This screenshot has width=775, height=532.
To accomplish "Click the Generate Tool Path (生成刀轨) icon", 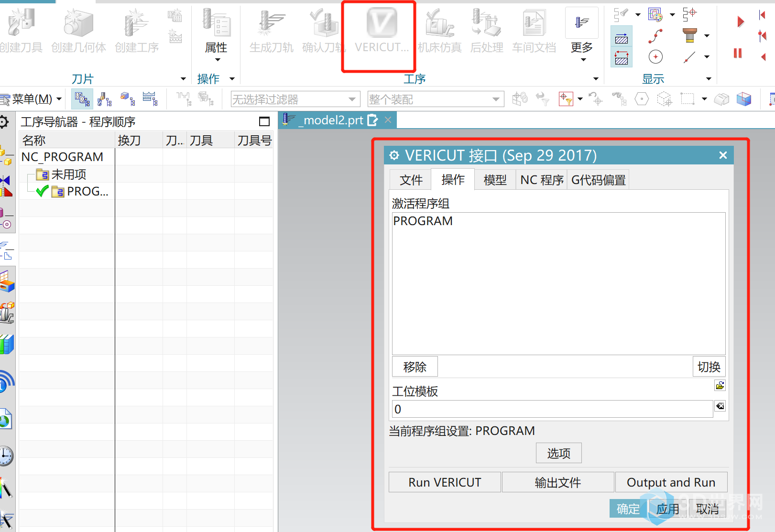I will tap(271, 23).
